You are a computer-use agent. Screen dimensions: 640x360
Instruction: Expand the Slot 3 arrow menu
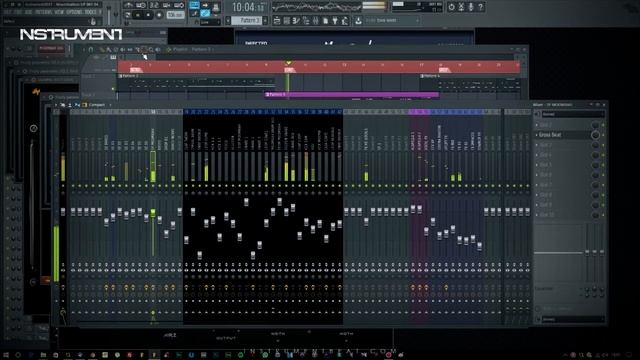pyautogui.click(x=537, y=145)
